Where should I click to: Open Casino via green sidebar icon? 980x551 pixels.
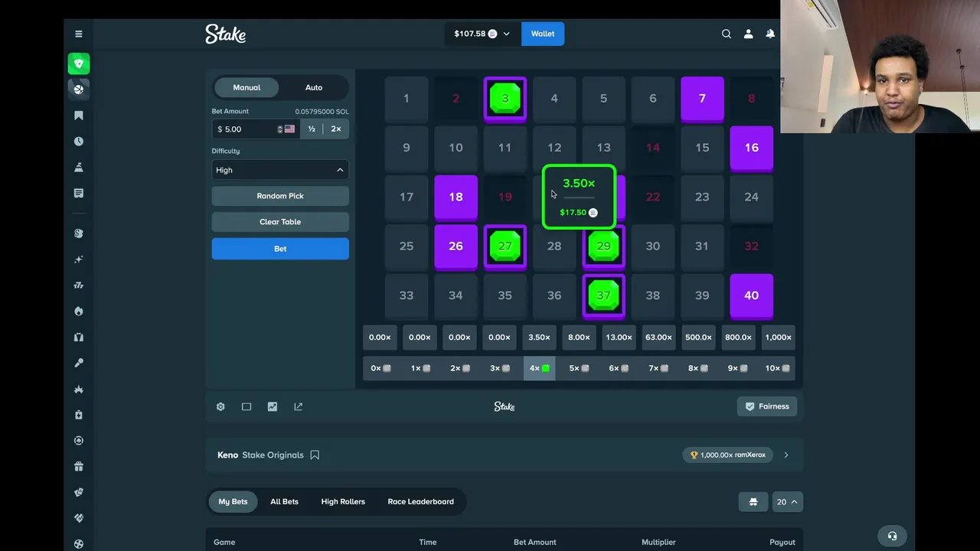(x=78, y=64)
